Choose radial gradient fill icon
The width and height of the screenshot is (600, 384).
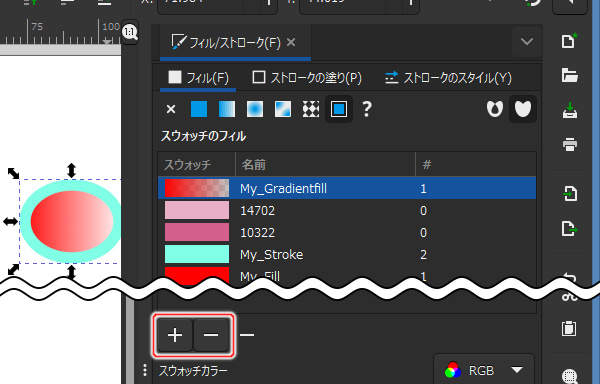[x=255, y=109]
